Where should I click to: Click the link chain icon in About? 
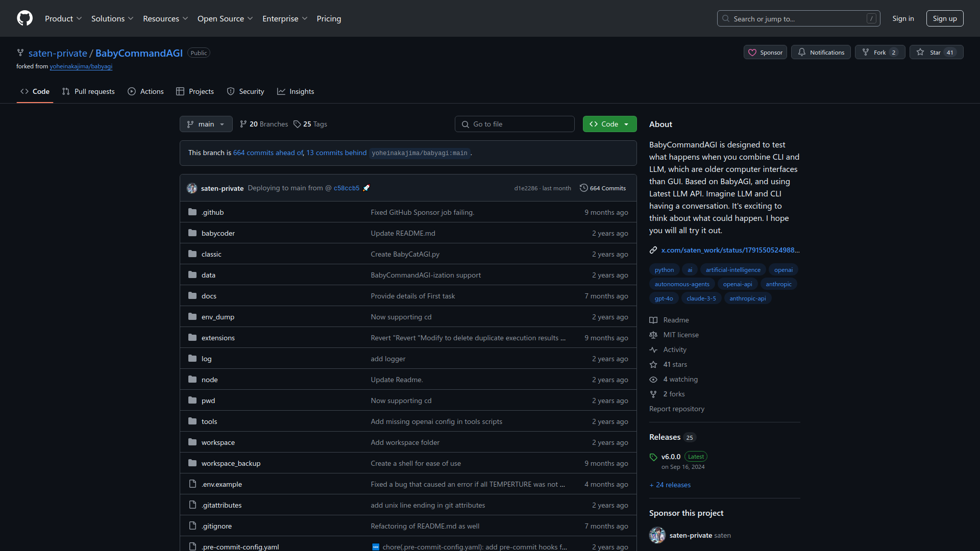(x=653, y=250)
